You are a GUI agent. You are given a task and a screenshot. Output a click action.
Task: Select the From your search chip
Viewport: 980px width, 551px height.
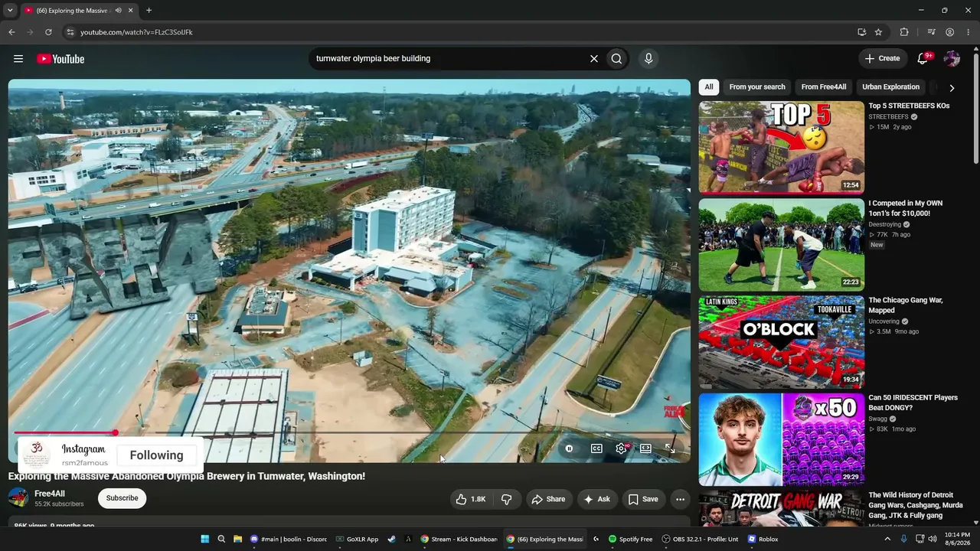pyautogui.click(x=757, y=87)
